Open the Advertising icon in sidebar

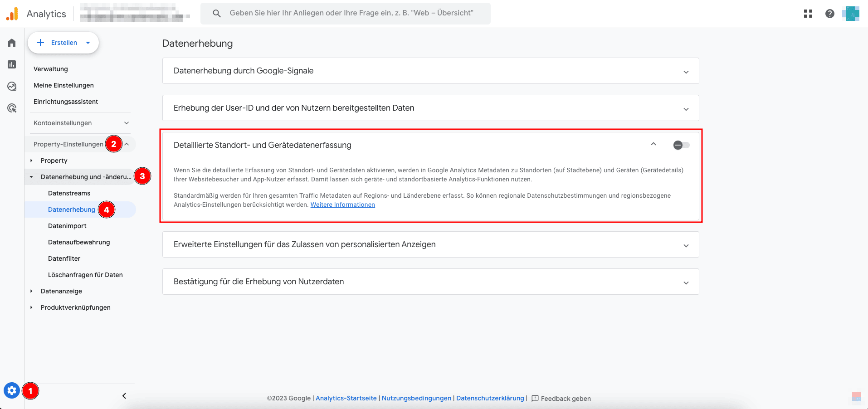[x=12, y=108]
